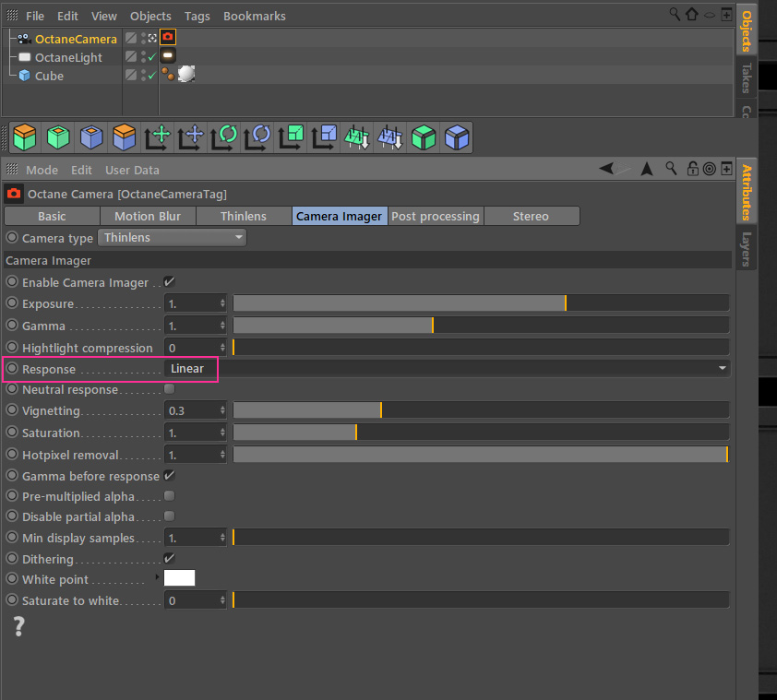Screen dimensions: 777x700
Task: Select the blue rotate-axis tool
Action: point(257,137)
